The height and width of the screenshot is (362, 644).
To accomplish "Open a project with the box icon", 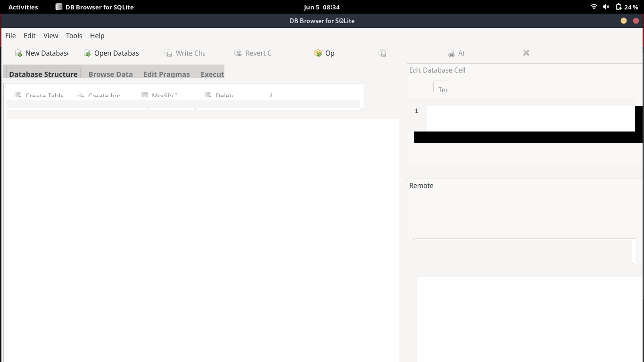I will click(324, 53).
